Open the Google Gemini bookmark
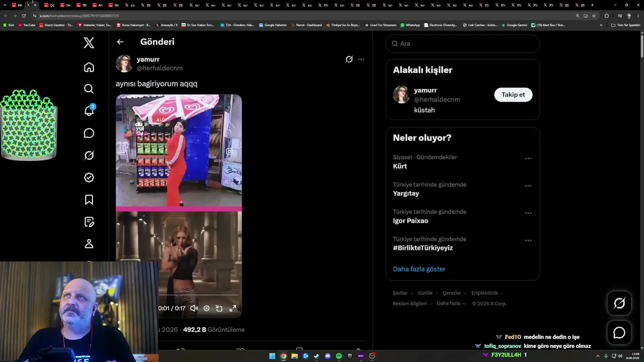The image size is (644, 362). [515, 25]
